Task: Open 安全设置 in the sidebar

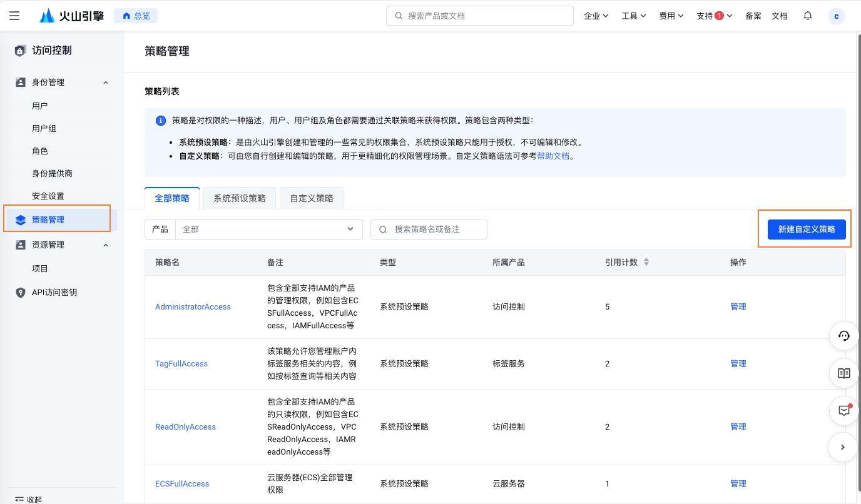Action: pyautogui.click(x=48, y=196)
